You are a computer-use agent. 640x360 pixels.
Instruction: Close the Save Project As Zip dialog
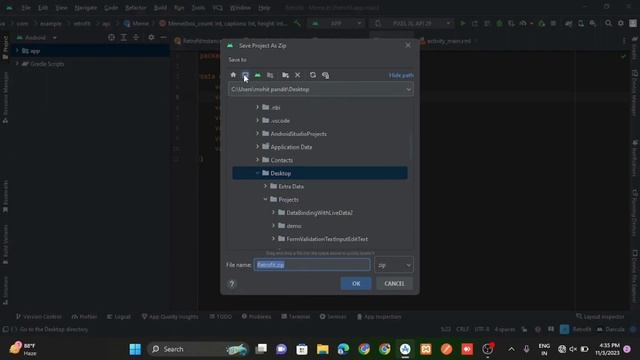[408, 45]
